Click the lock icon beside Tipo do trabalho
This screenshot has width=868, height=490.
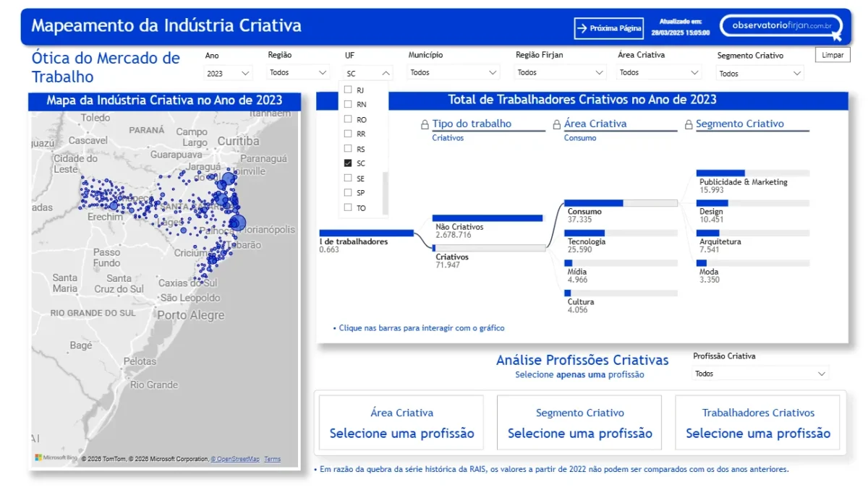click(425, 125)
